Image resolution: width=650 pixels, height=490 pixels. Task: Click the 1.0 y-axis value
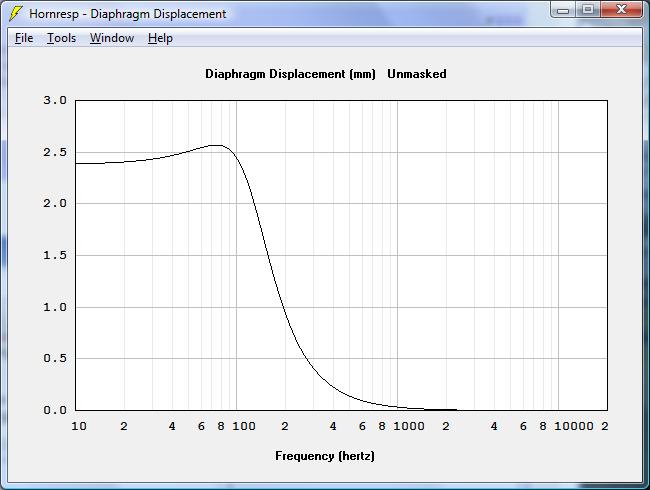click(55, 307)
